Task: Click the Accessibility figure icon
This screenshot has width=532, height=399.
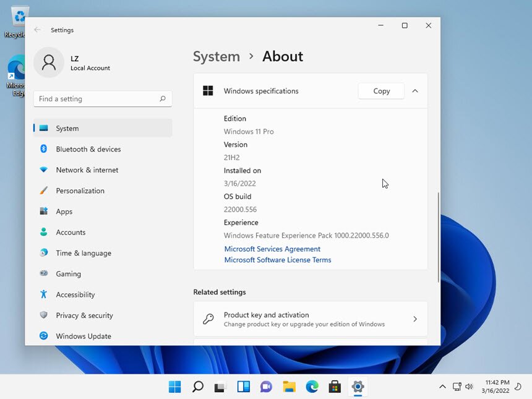Action: 44,294
